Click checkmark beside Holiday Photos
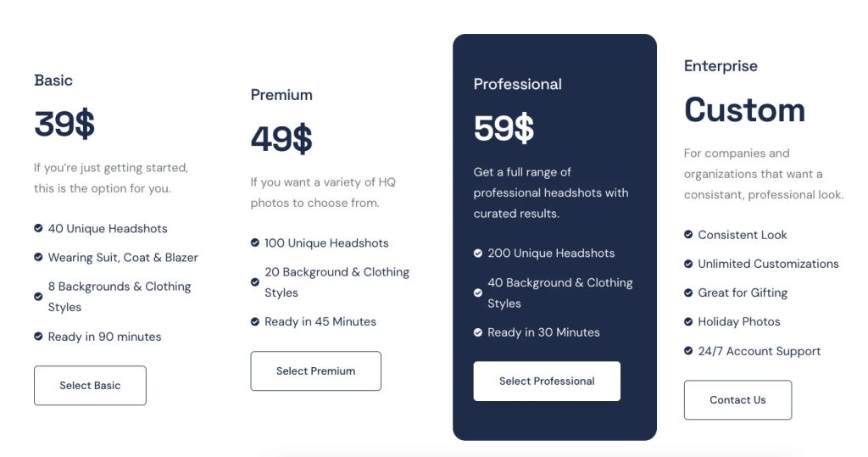The height and width of the screenshot is (457, 868). tap(689, 322)
